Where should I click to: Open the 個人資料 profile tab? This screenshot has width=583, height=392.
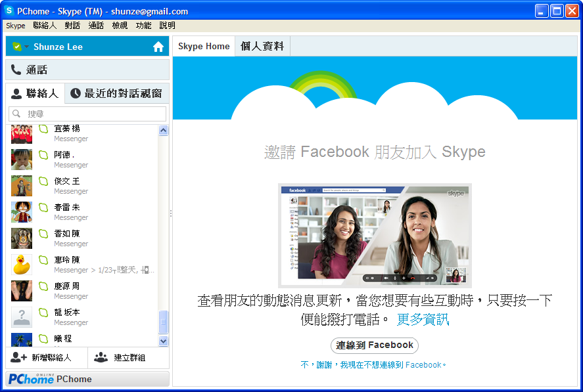[x=262, y=47]
